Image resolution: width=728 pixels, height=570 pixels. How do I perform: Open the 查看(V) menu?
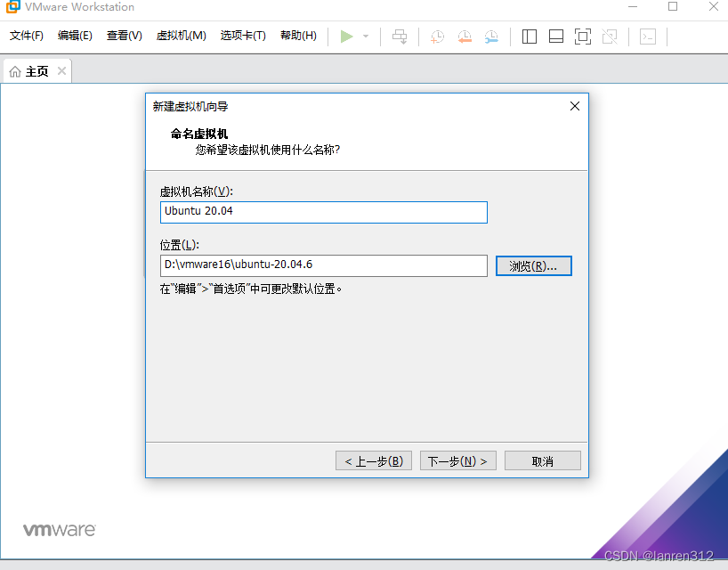coord(125,36)
